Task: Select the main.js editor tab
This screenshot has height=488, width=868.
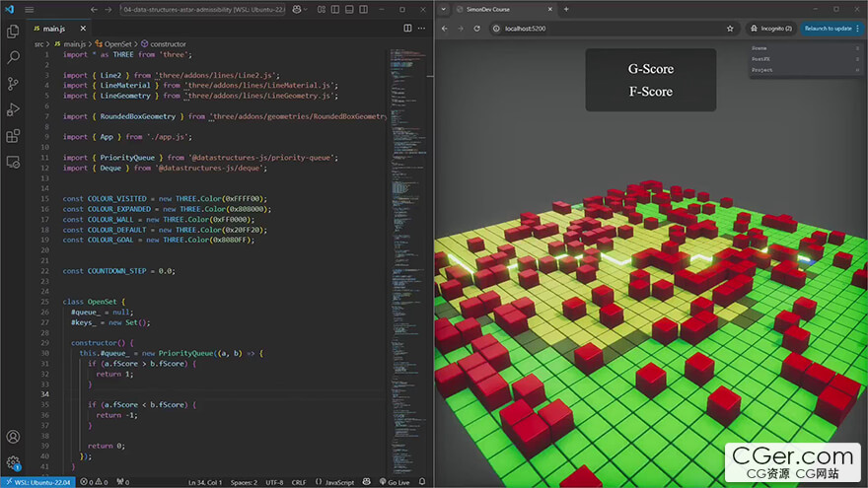Action: pos(54,29)
